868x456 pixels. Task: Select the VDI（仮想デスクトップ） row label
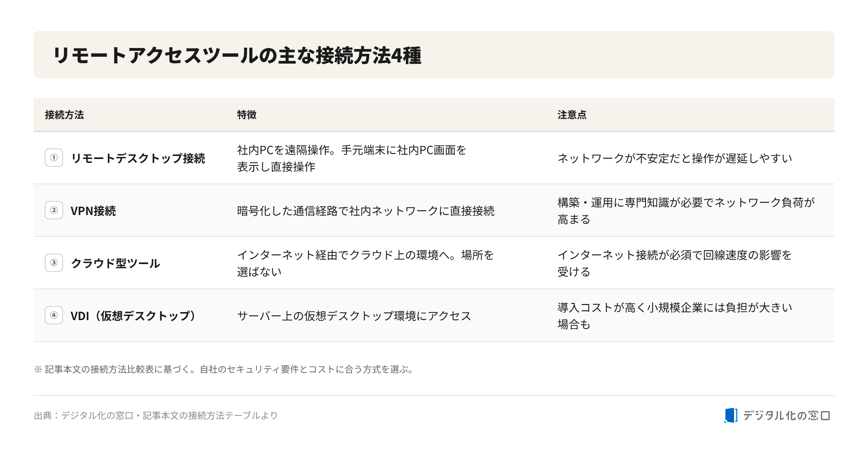(134, 316)
